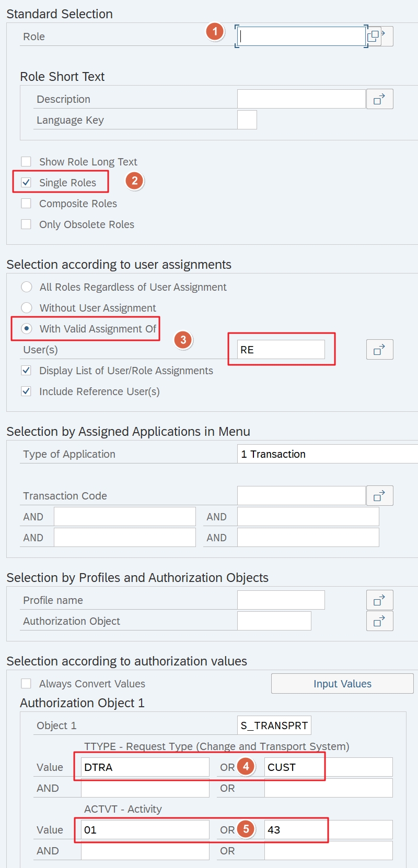Open multiple selection for Authorization Object
The image size is (418, 868).
click(379, 621)
